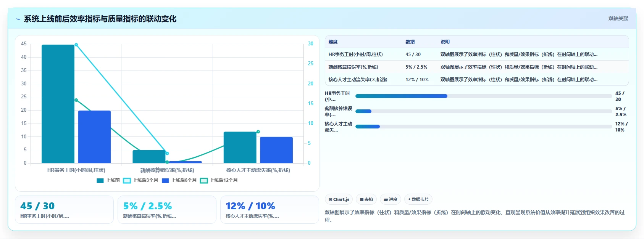Click the 进度 tag chip
Screen dimensions: 644x239
391,199
